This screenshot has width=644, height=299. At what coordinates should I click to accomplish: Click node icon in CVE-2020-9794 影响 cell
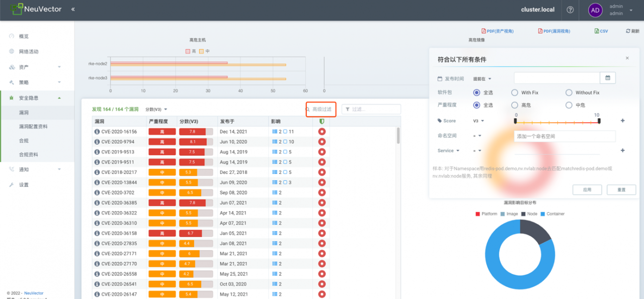pos(275,142)
